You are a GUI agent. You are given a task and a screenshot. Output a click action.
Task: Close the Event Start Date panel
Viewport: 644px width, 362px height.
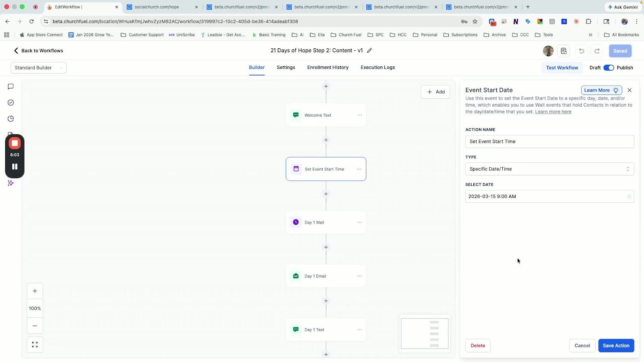[630, 90]
